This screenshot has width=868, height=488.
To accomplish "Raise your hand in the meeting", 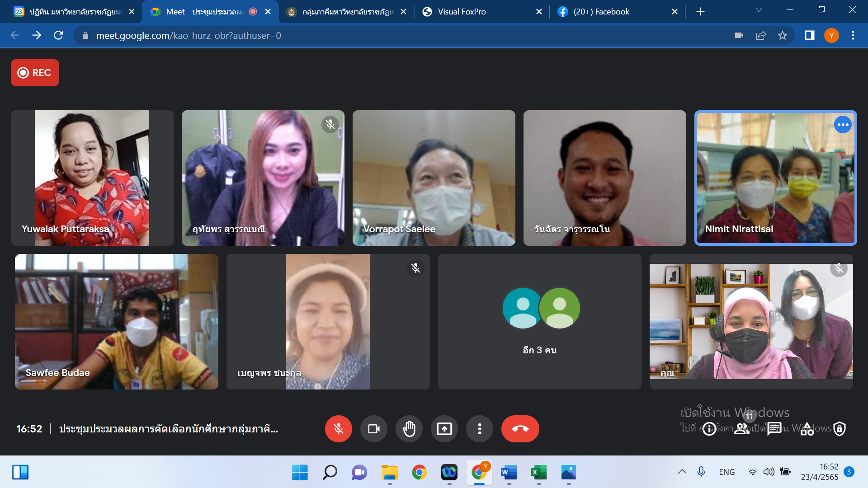I will pos(409,428).
